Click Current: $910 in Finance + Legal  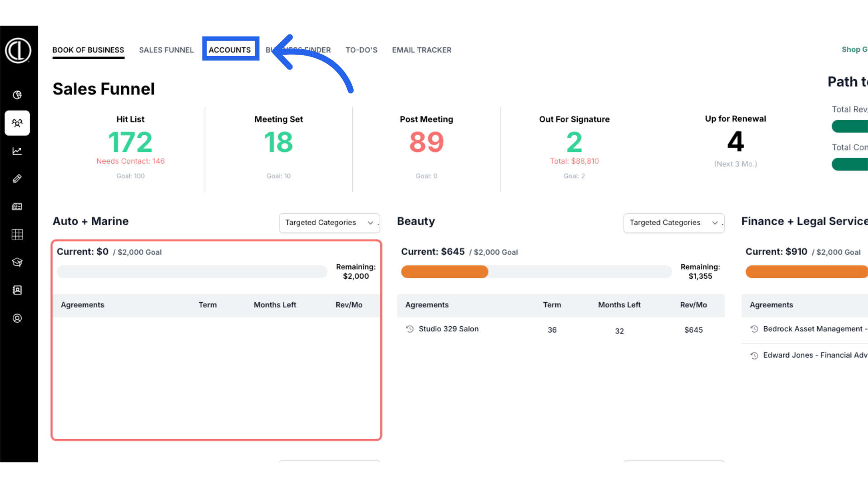tap(776, 252)
